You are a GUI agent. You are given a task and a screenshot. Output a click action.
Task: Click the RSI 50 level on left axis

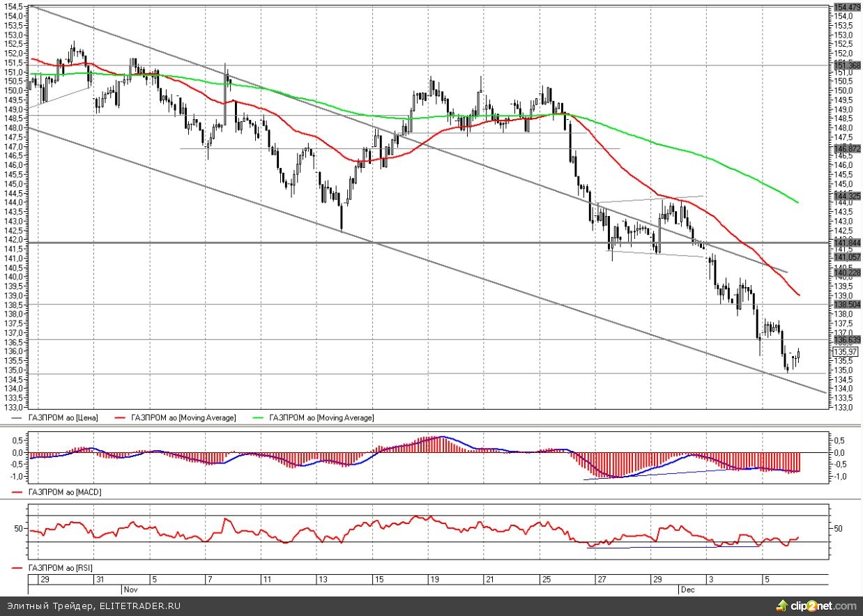tap(18, 529)
